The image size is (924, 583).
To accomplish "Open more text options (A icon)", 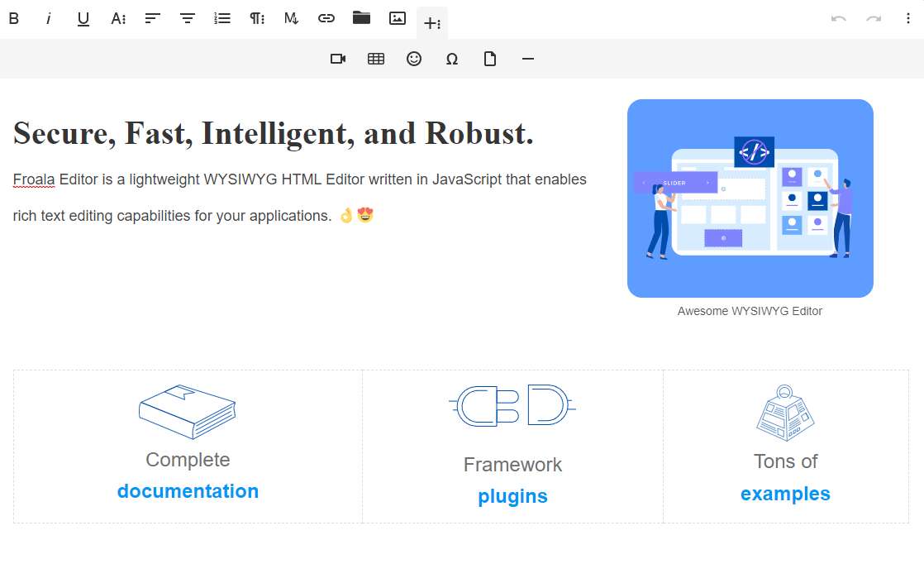I will (x=118, y=19).
